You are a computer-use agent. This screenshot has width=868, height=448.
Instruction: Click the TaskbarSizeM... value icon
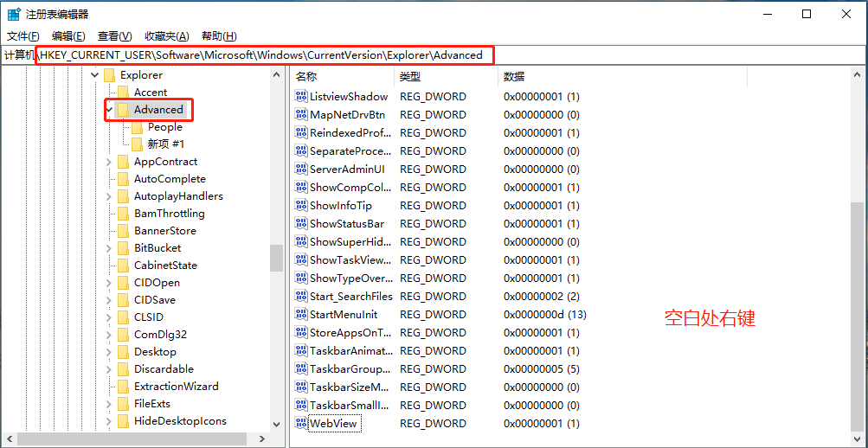(300, 387)
